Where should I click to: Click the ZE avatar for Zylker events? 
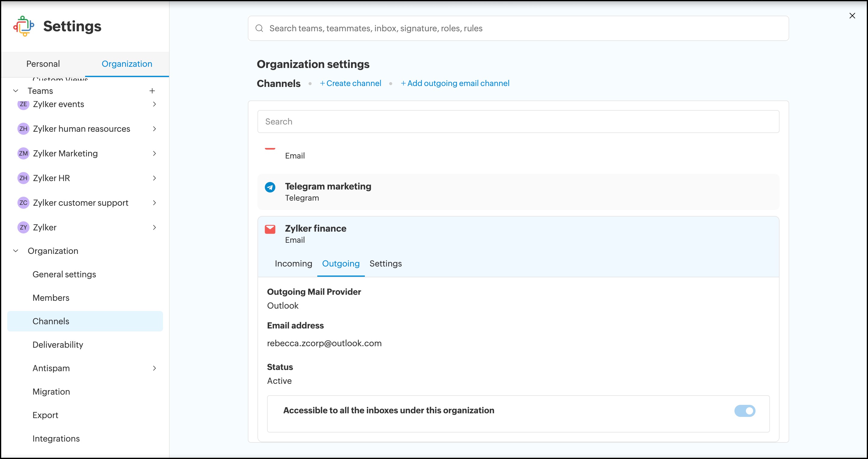click(23, 104)
